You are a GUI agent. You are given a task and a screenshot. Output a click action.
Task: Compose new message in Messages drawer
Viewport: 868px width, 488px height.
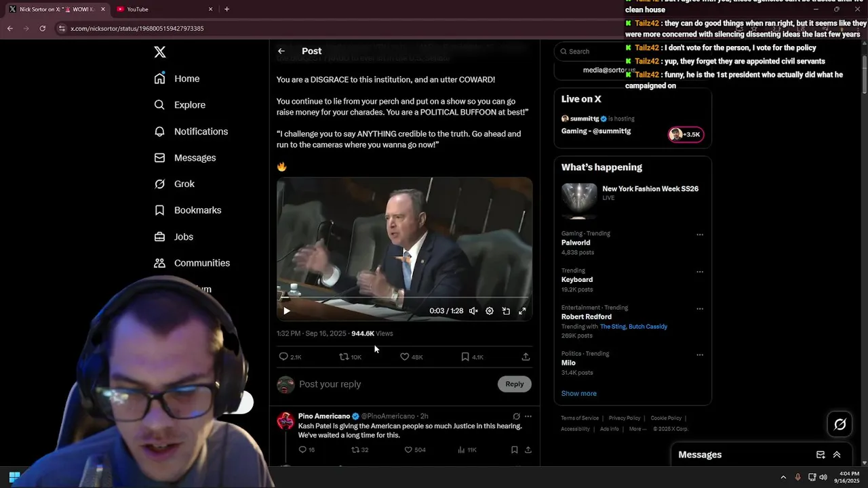(821, 455)
